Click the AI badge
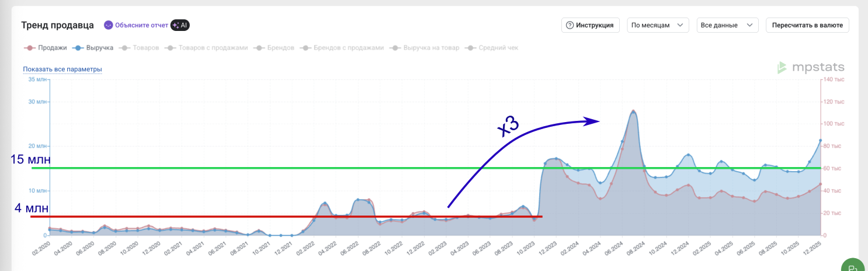 [x=180, y=25]
